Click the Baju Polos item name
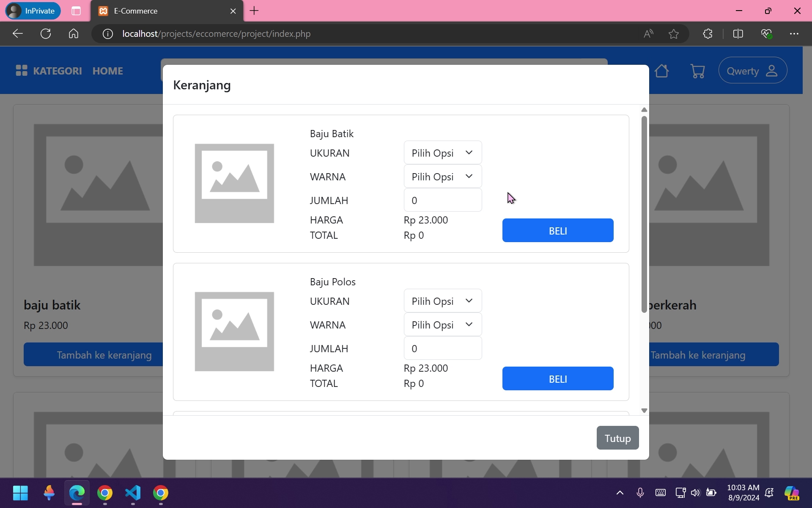 [332, 282]
